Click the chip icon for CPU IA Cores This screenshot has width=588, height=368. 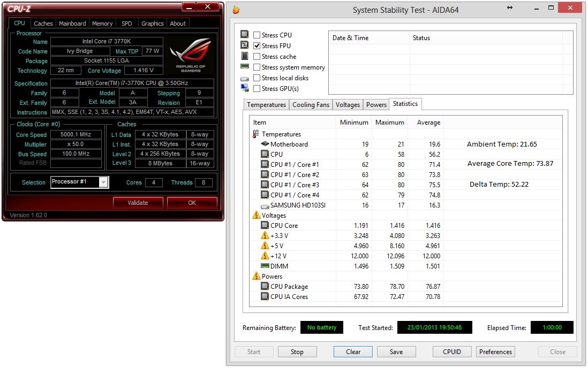pos(265,296)
